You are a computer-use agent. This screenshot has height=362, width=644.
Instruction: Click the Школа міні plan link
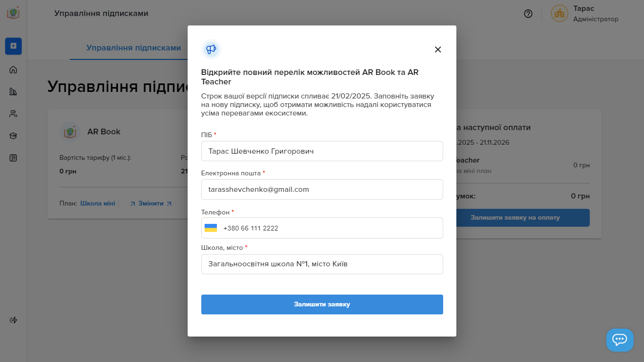(x=98, y=204)
